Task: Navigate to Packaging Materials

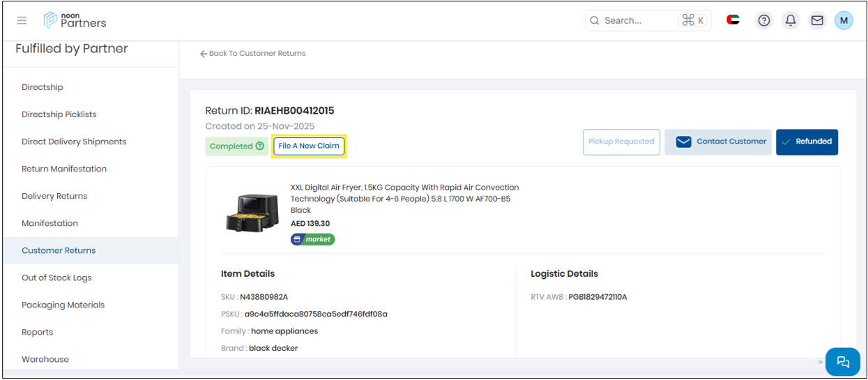Action: pyautogui.click(x=63, y=305)
